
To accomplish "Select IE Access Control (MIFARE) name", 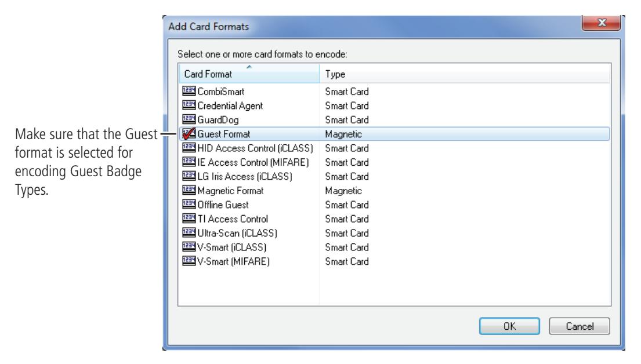I will 253,163.
